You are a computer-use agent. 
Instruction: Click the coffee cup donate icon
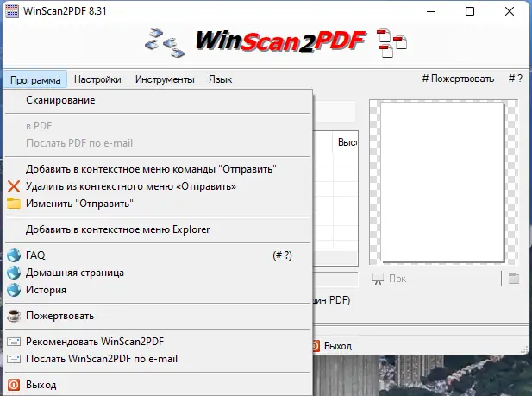[x=14, y=316]
